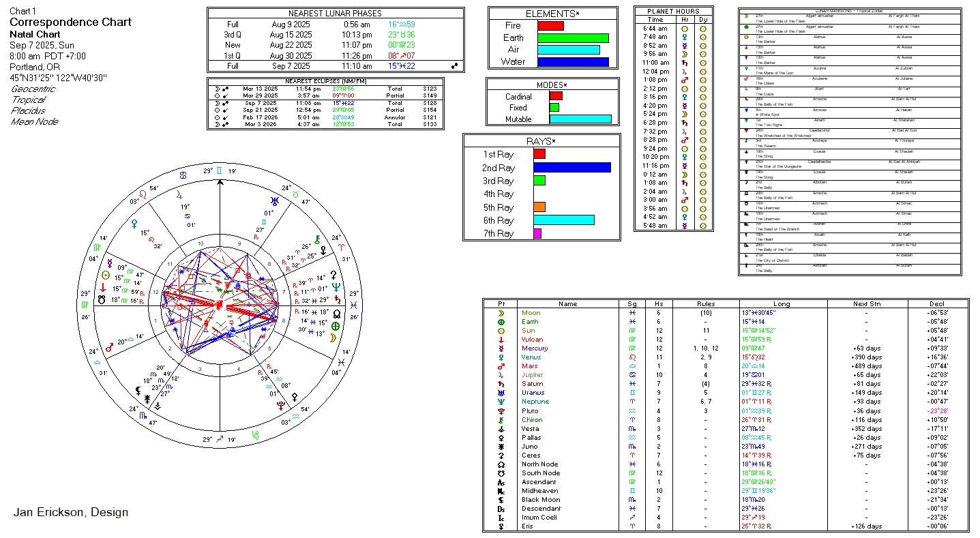This screenshot has width=980, height=538.
Task: Select the Saturn glyph in the planet table
Action: [501, 384]
